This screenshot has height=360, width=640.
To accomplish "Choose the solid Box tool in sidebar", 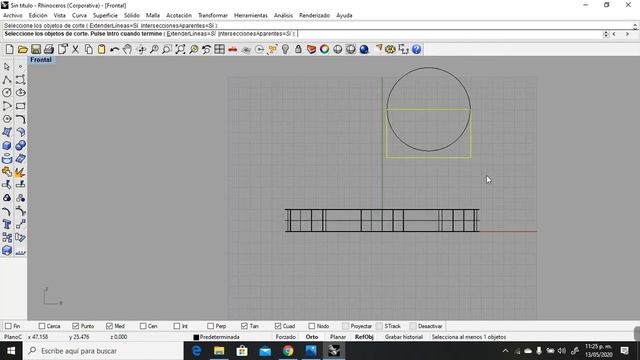I will [7, 145].
